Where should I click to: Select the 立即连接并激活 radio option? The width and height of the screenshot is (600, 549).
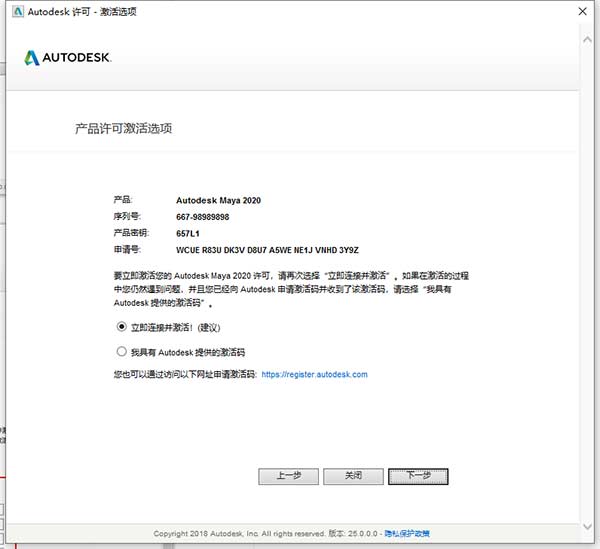(121, 327)
